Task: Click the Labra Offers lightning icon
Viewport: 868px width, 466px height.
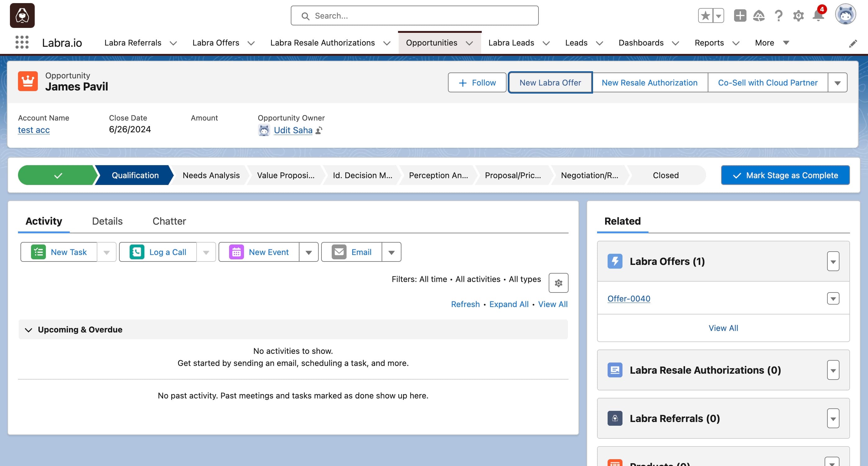Action: click(615, 261)
